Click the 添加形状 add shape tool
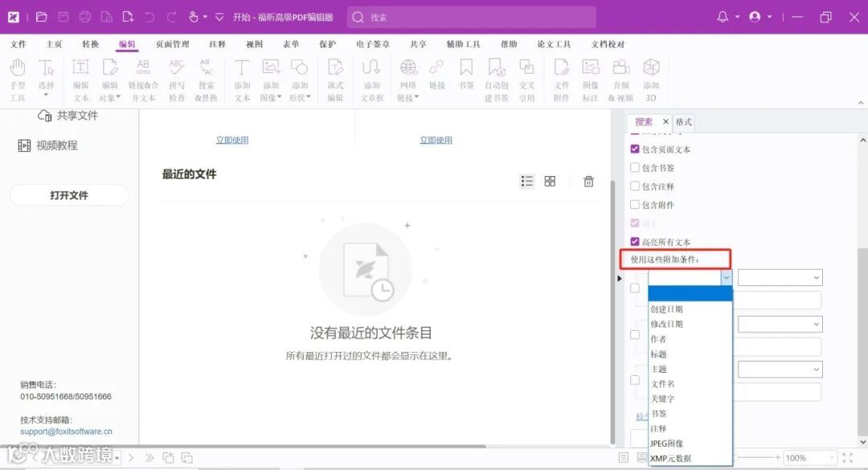The width and height of the screenshot is (868, 470). [300, 80]
